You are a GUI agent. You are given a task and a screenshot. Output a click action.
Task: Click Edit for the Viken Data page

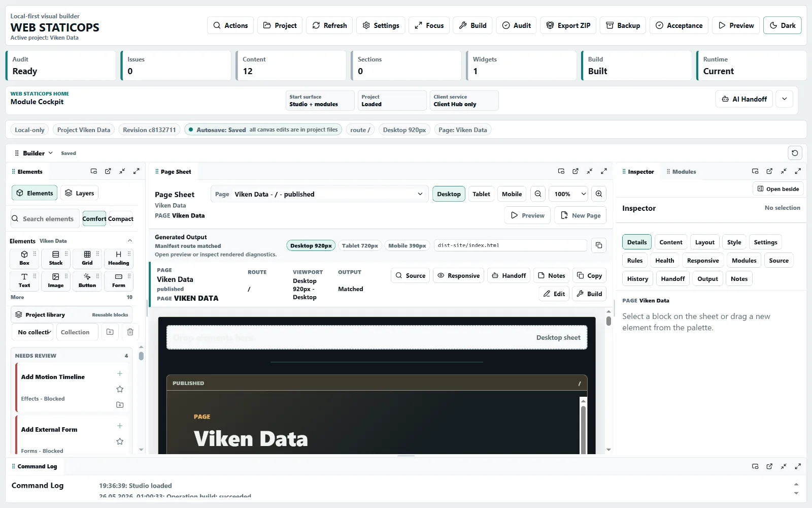[554, 294]
